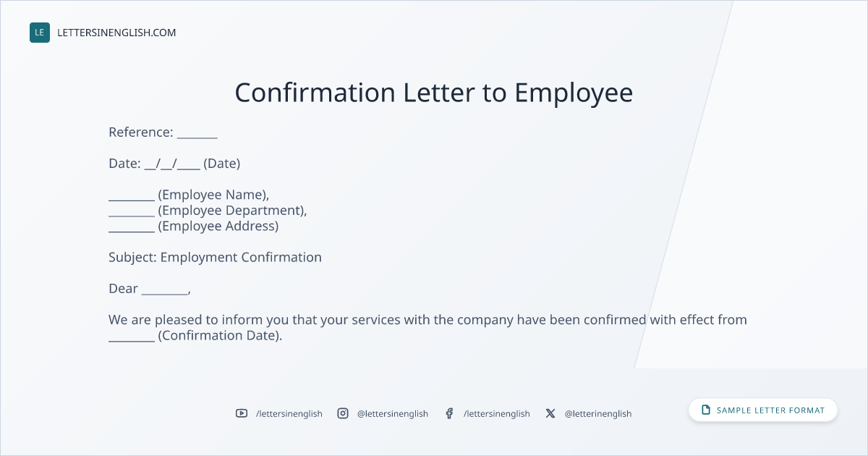868x456 pixels.
Task: Open the @lettersinenglish Instagram handle
Action: 393,413
